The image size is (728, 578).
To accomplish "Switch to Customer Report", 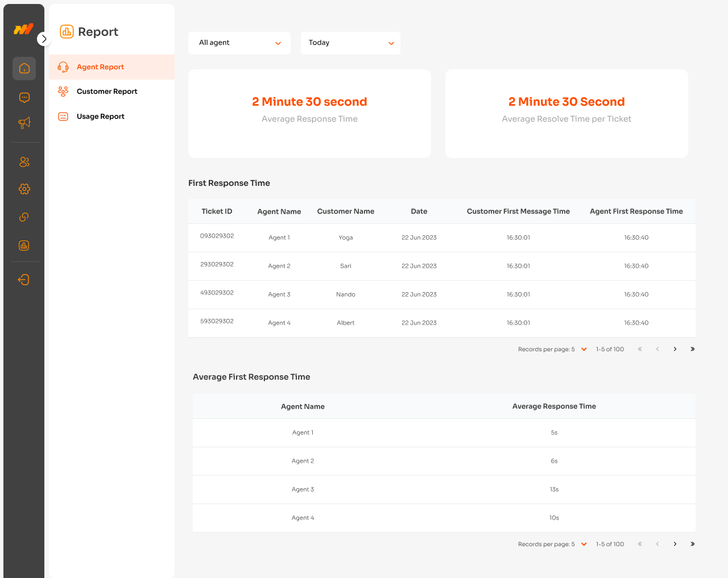I will (x=107, y=92).
